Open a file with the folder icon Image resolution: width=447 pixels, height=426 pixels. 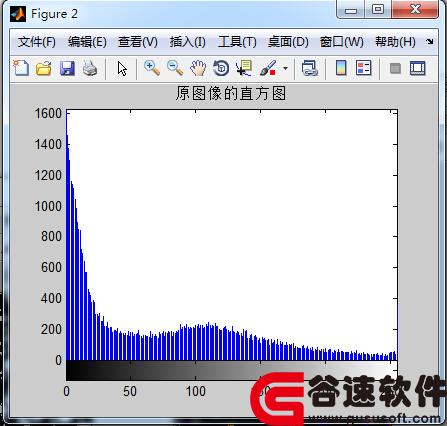44,69
